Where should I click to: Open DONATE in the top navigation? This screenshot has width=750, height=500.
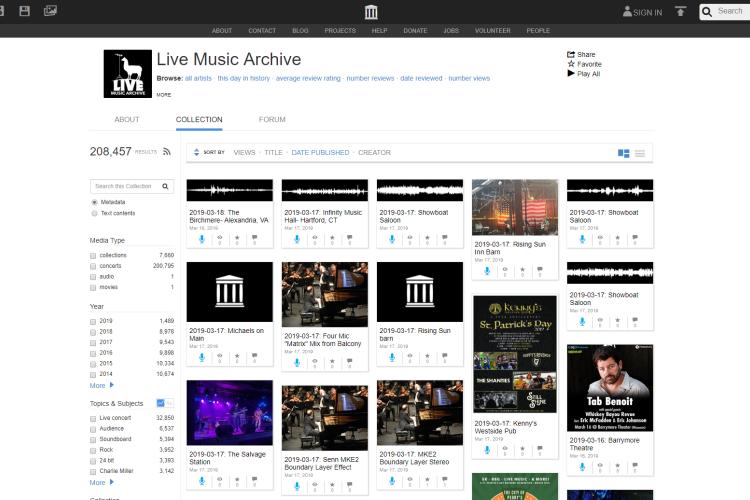[x=415, y=31]
